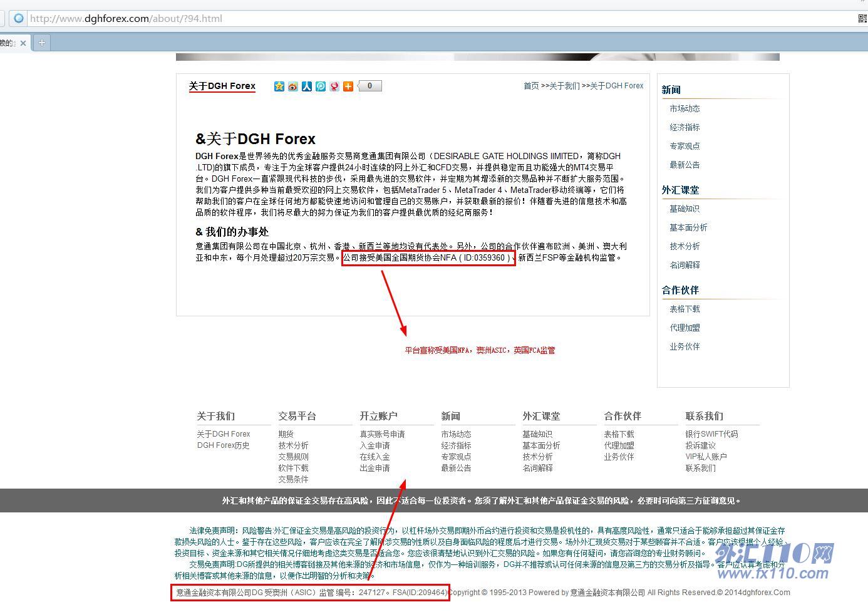Open 真实账号申请 in the footer
The image size is (868, 612).
click(383, 434)
